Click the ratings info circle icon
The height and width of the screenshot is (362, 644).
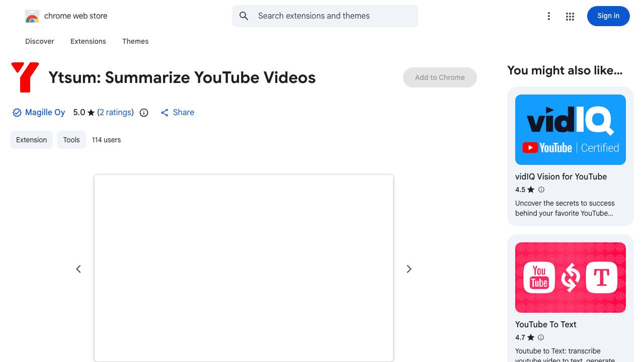[x=144, y=113]
